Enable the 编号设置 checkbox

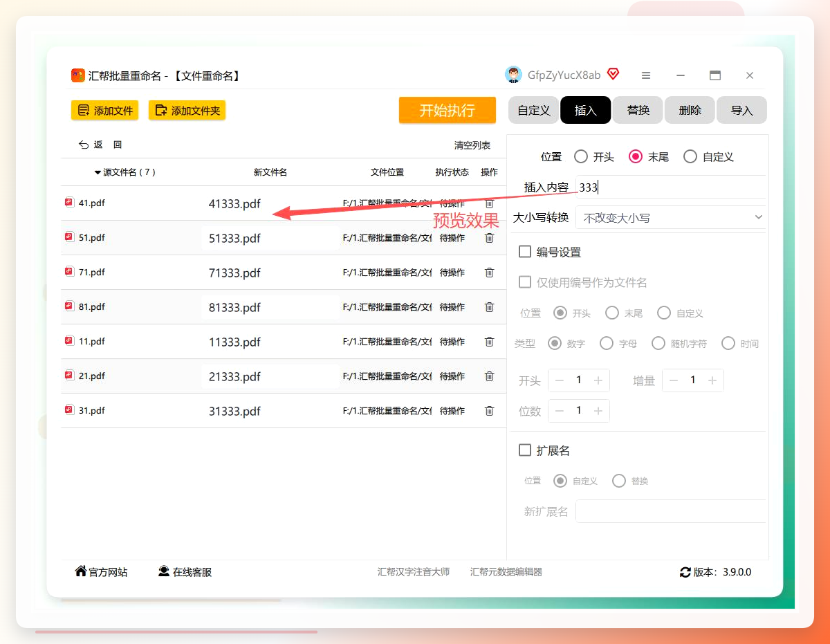tap(525, 252)
